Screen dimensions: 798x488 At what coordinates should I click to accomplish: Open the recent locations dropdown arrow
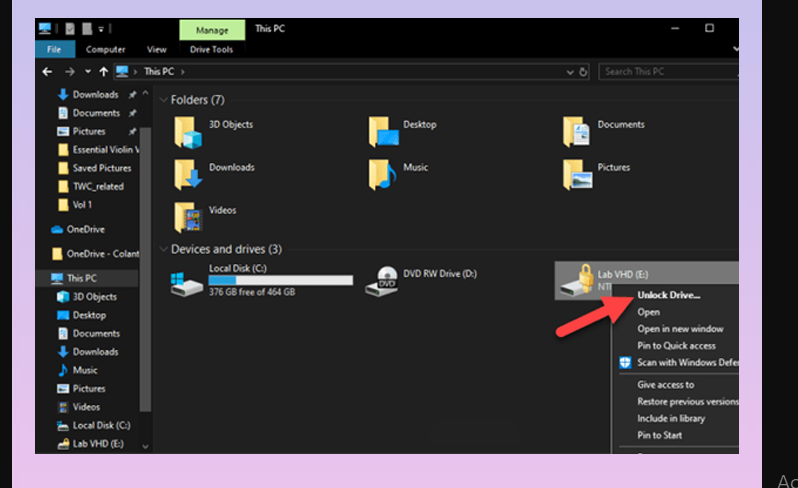coord(88,72)
